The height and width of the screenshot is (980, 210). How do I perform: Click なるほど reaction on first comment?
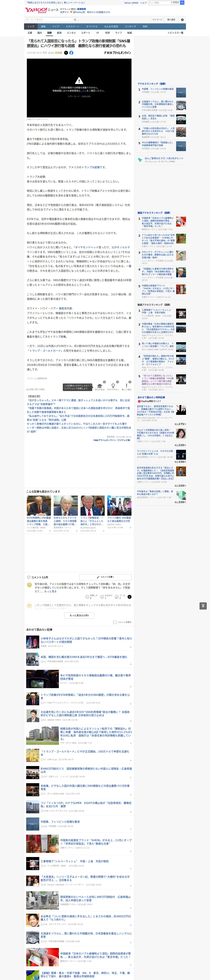coord(107,597)
